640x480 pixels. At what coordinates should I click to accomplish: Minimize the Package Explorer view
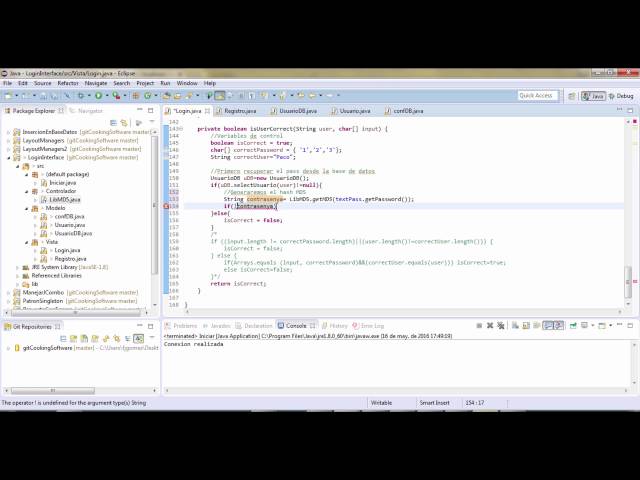(x=140, y=110)
